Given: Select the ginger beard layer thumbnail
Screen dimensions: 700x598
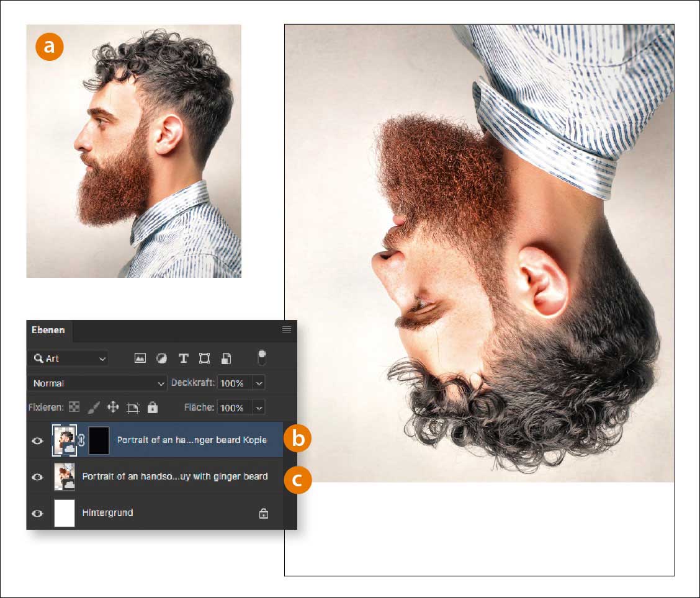Looking at the screenshot, I should [x=65, y=476].
